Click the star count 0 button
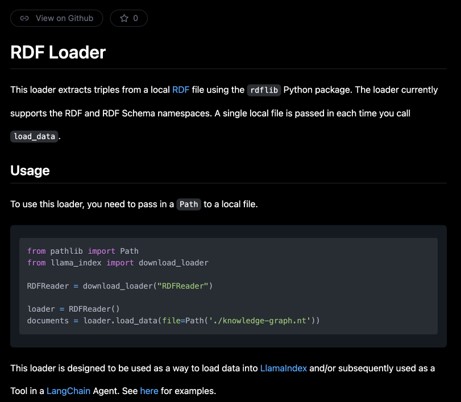 pyautogui.click(x=129, y=18)
